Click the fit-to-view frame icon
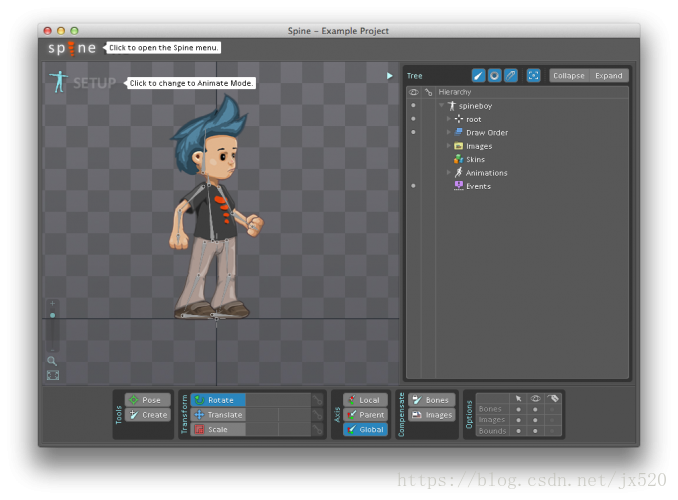The width and height of the screenshot is (678, 500). point(53,375)
